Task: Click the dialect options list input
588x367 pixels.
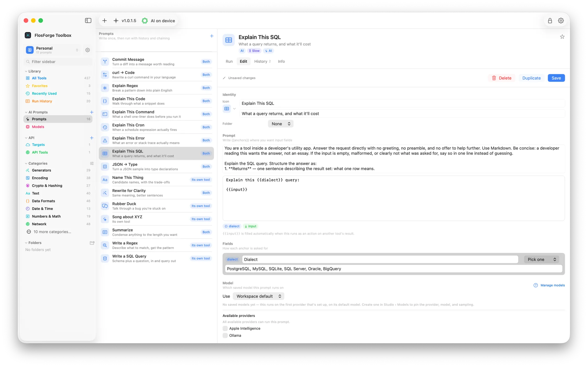Action: click(393, 268)
